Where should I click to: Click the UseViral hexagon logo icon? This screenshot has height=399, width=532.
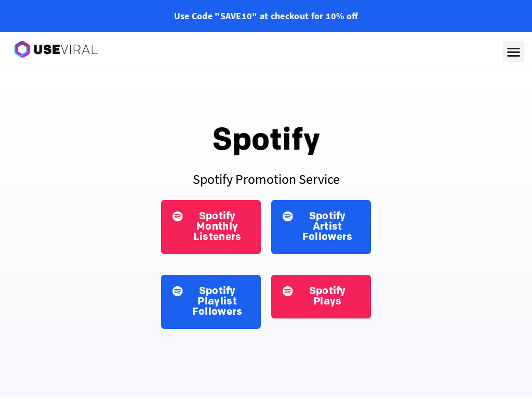[x=22, y=49]
